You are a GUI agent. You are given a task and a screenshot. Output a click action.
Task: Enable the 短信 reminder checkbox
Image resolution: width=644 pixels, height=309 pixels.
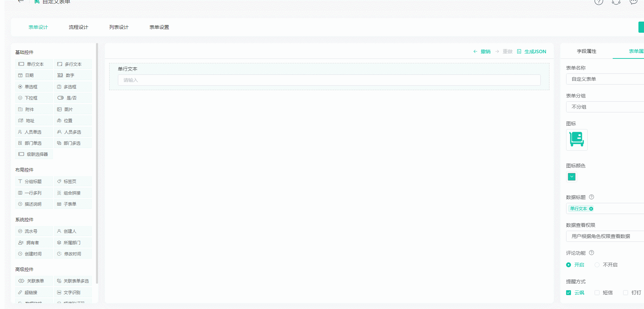click(604, 293)
